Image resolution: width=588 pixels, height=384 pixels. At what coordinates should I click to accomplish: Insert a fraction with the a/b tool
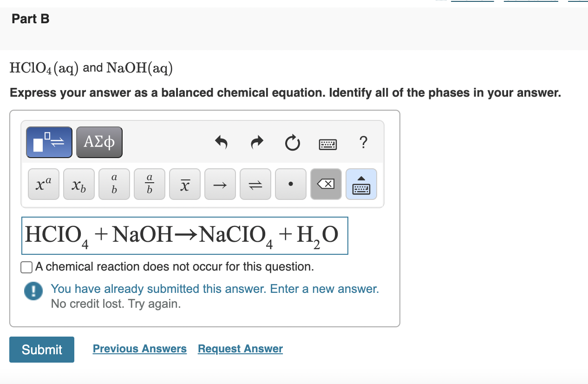point(149,184)
